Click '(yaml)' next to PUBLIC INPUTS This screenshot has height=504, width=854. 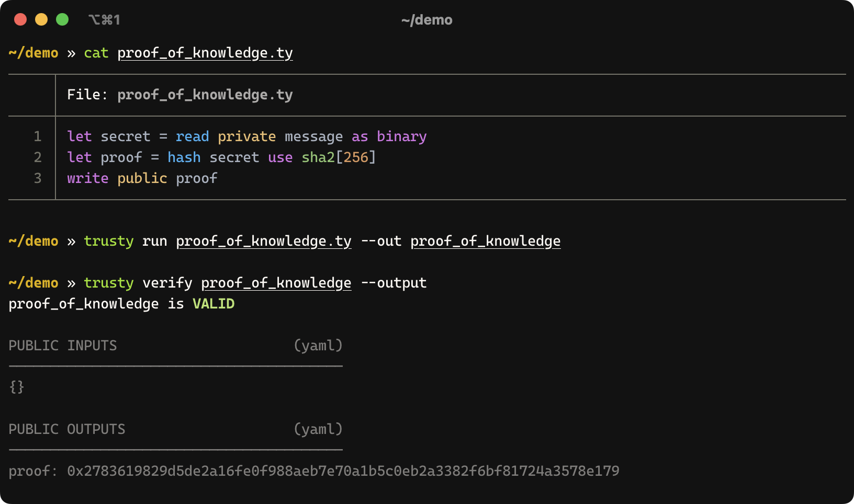[318, 346]
